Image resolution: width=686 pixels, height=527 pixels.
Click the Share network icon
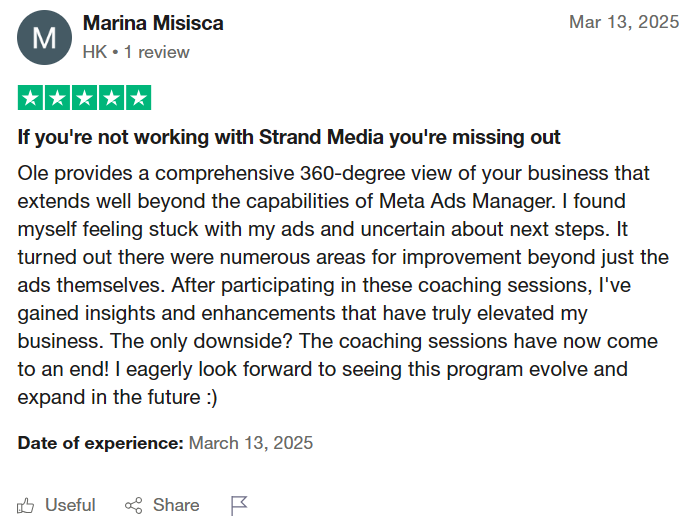[x=134, y=505]
